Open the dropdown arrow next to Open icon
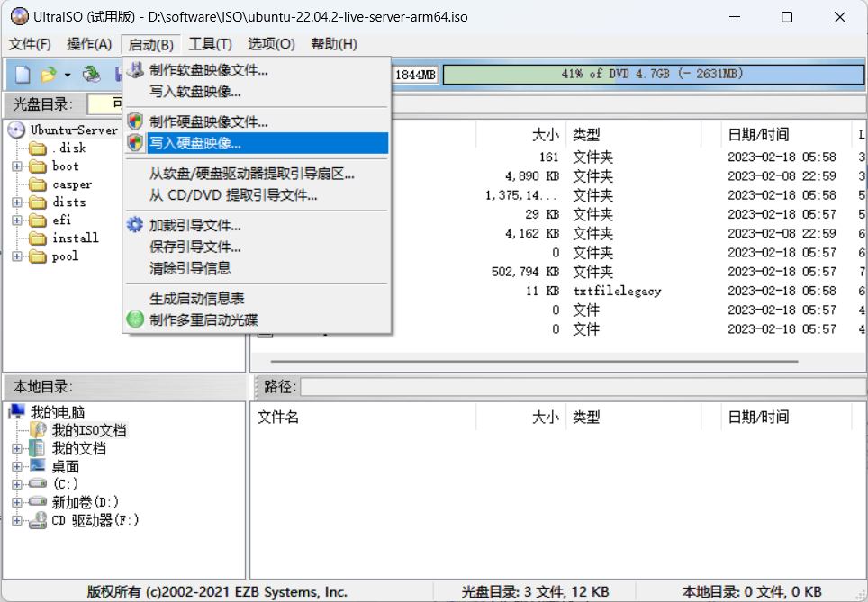This screenshot has height=602, width=868. coord(68,75)
